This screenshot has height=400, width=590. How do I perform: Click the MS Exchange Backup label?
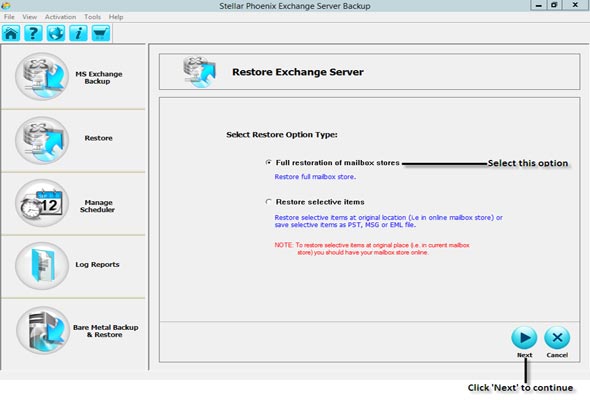pyautogui.click(x=99, y=78)
